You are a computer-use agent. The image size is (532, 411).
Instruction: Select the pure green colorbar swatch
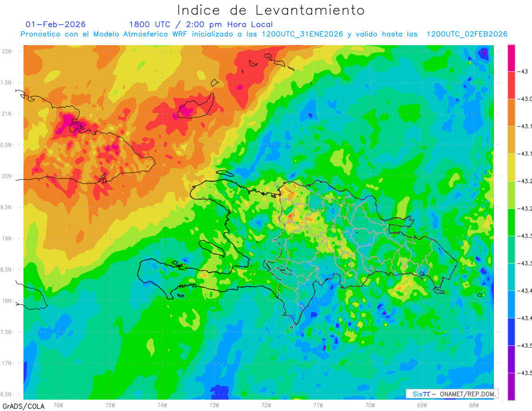pyautogui.click(x=511, y=222)
